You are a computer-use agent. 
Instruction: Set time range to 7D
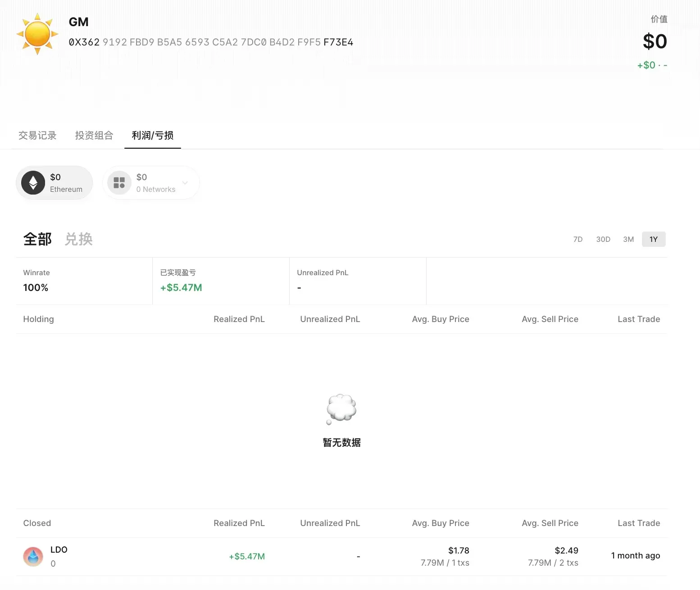[x=577, y=240]
